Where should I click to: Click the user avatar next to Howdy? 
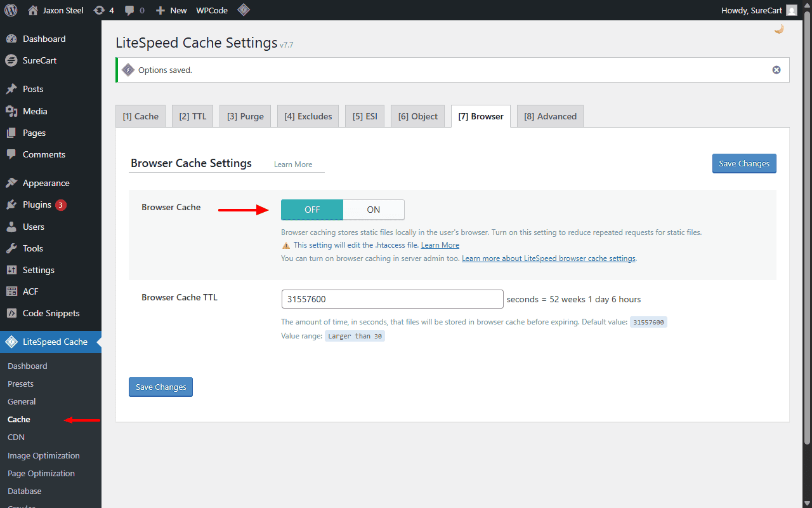point(791,10)
